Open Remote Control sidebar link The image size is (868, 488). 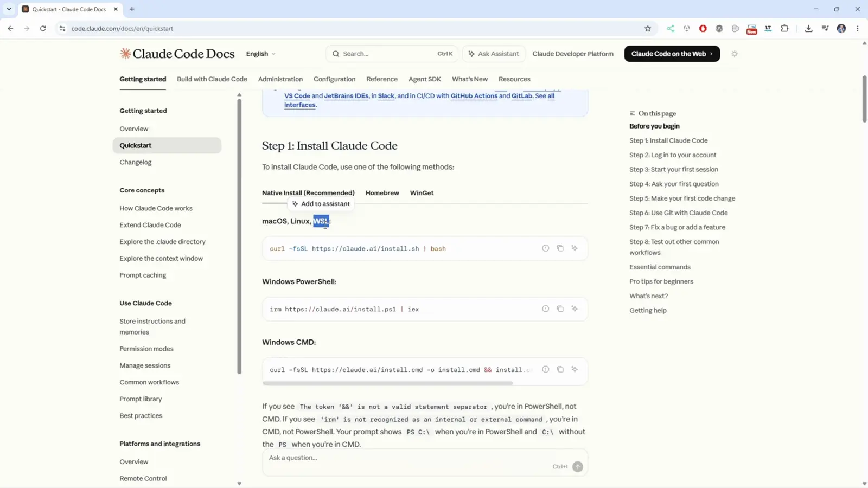click(143, 478)
